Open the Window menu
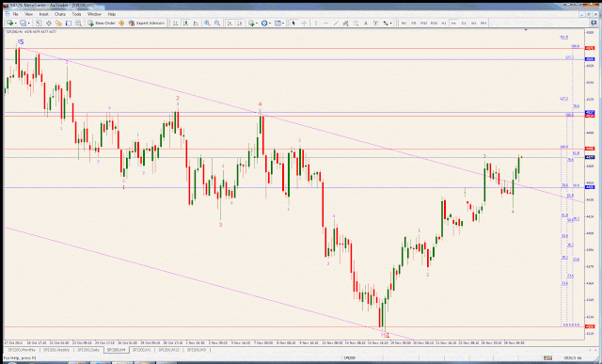 94,14
